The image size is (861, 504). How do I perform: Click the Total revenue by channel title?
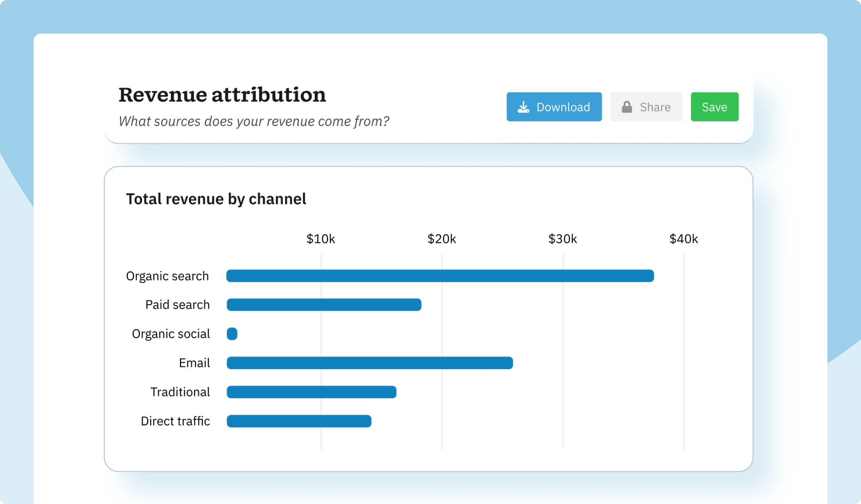(216, 199)
